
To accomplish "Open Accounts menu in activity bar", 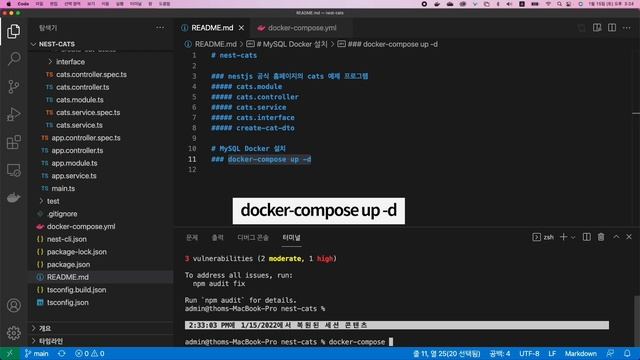I will 13,305.
